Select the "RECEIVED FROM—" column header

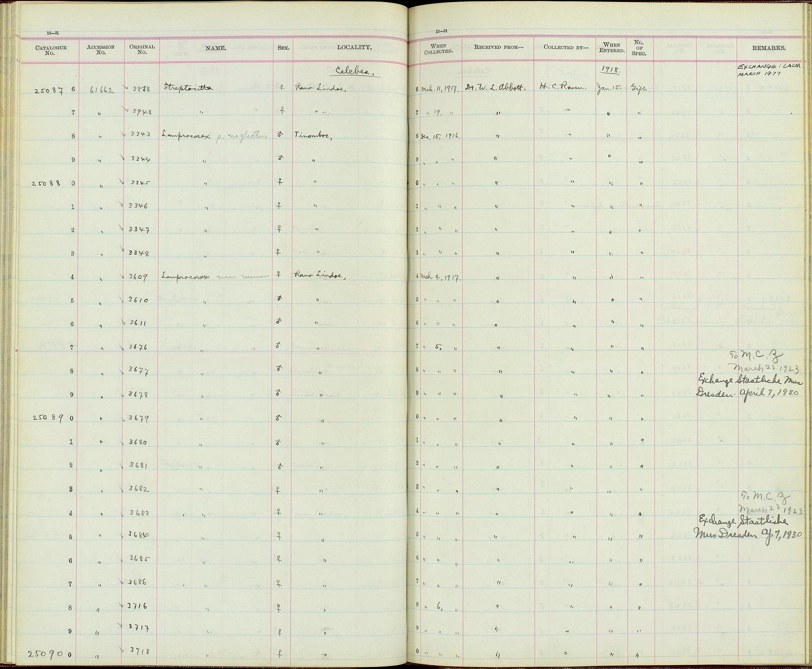click(x=499, y=47)
